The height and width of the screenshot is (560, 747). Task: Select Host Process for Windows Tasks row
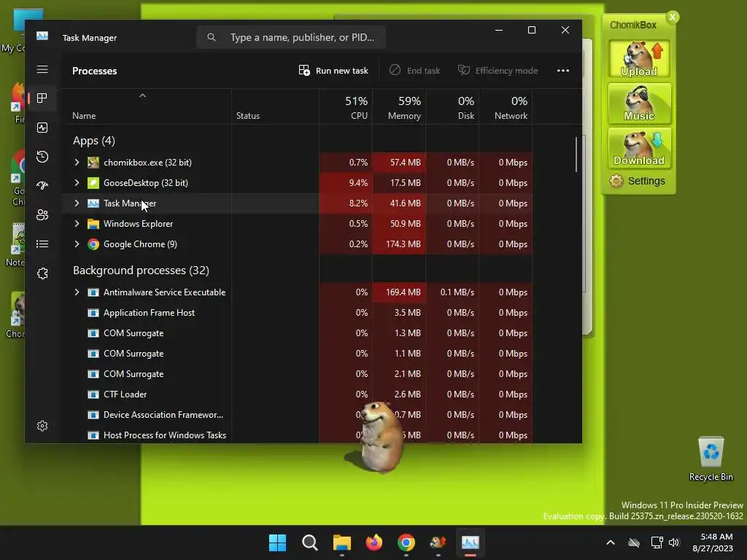click(297, 435)
